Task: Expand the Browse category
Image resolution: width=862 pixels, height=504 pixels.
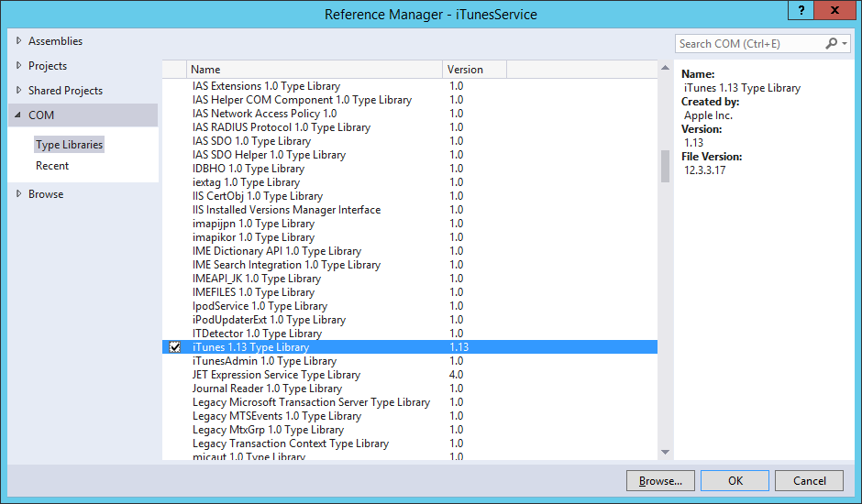Action: point(19,194)
